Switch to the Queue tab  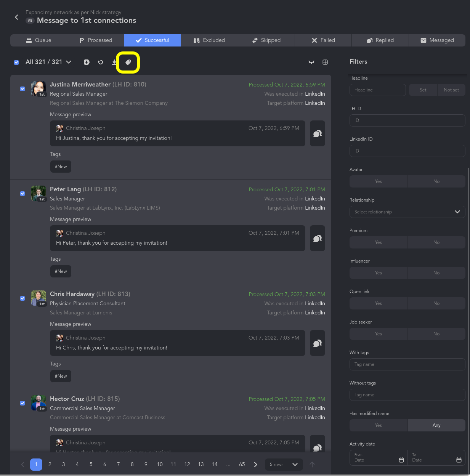[38, 40]
